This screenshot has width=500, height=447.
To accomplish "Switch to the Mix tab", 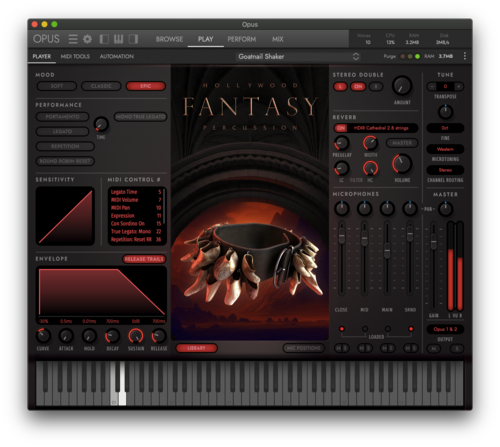I will (277, 39).
